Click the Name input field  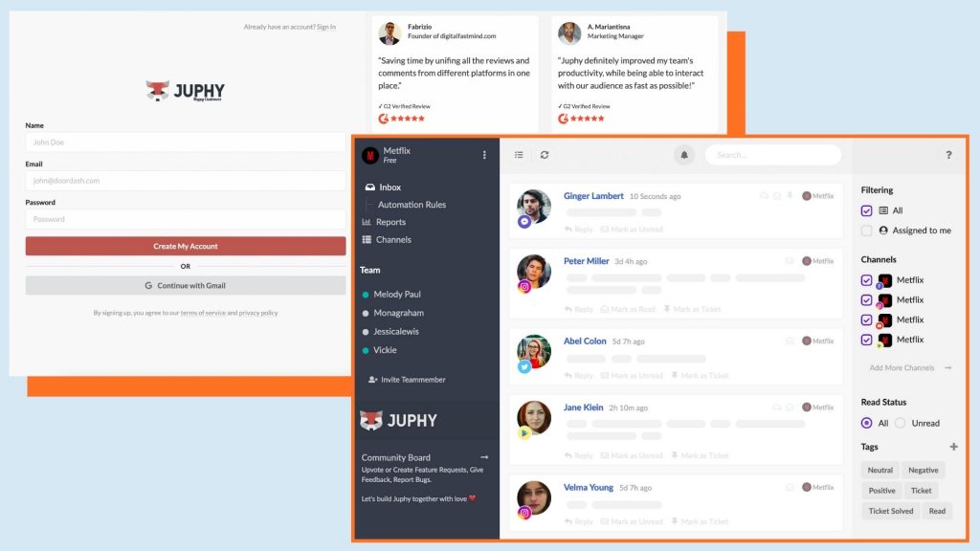click(x=186, y=143)
